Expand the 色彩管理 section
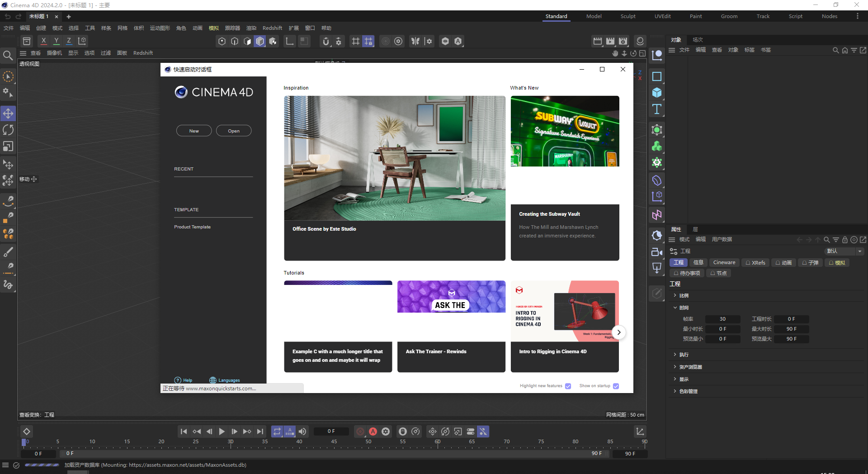The height and width of the screenshot is (474, 868). click(x=675, y=391)
